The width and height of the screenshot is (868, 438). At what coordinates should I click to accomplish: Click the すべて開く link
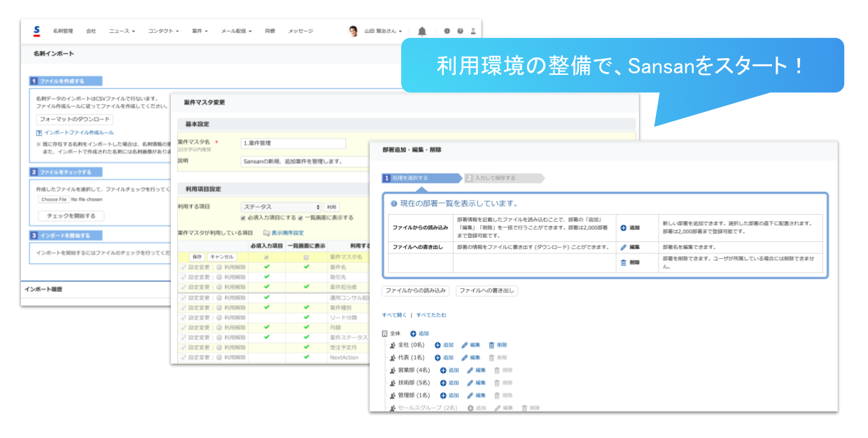(394, 315)
